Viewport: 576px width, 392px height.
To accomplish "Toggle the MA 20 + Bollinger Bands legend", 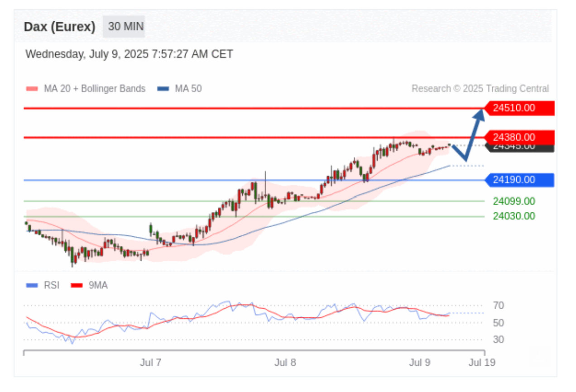I will pos(86,89).
